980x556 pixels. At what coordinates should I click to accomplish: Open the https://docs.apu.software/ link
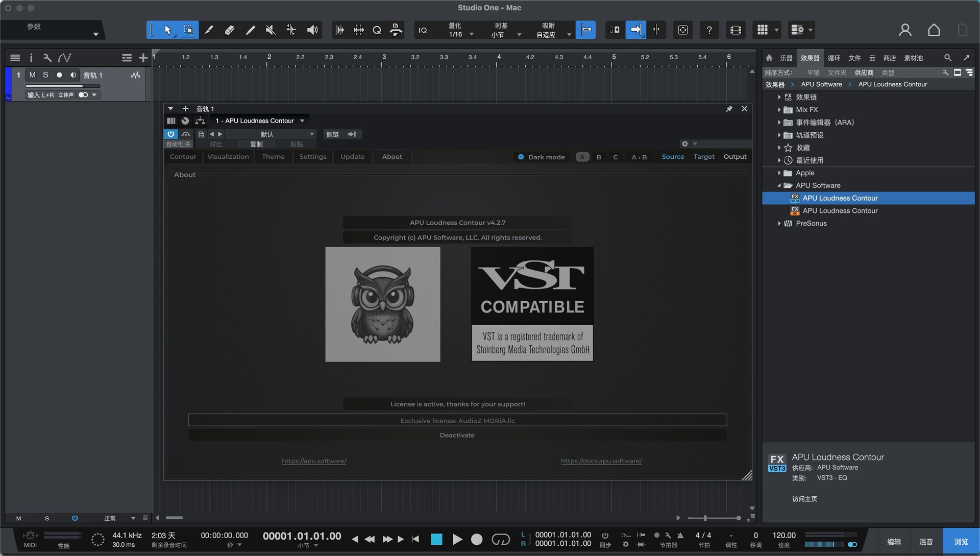(x=601, y=461)
